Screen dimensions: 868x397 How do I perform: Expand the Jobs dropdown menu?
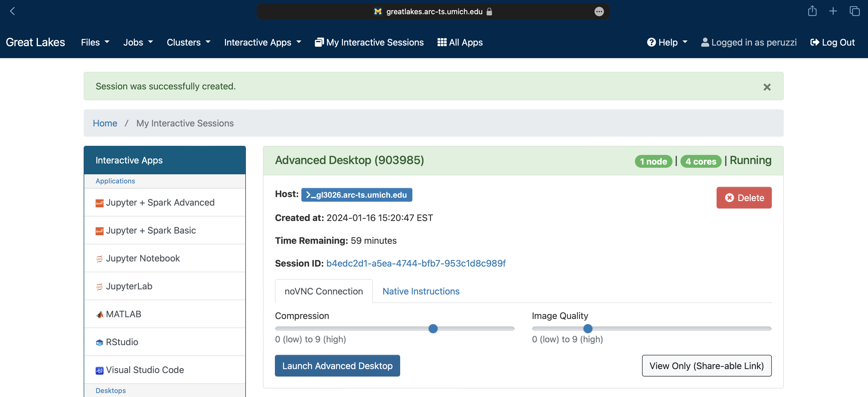point(138,42)
